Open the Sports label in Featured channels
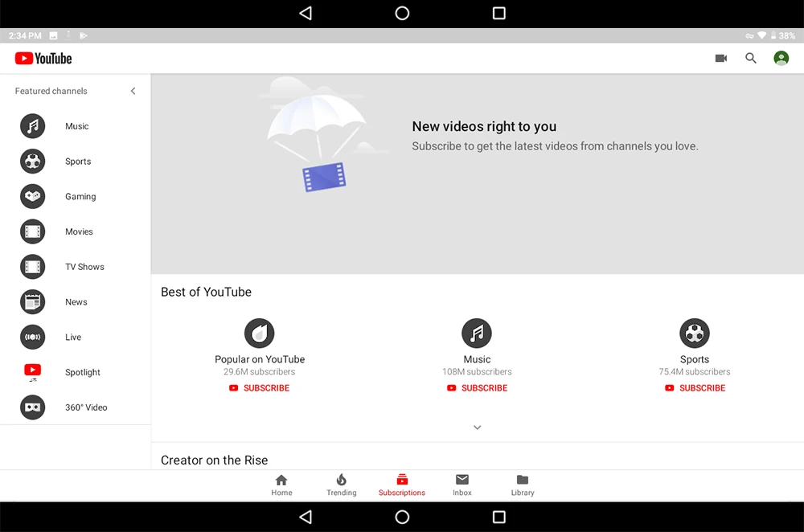The width and height of the screenshot is (804, 532). tap(78, 162)
